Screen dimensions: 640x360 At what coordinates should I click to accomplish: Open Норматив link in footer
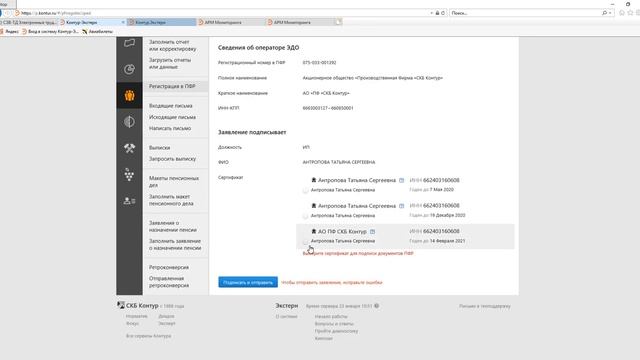[136, 316]
